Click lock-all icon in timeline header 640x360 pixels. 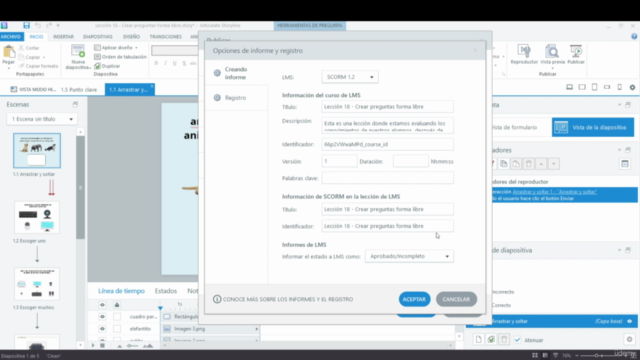pyautogui.click(x=117, y=305)
